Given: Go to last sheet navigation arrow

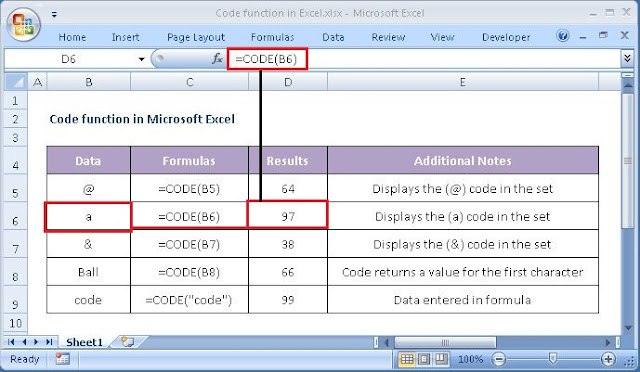Looking at the screenshot, I should click(x=49, y=342).
